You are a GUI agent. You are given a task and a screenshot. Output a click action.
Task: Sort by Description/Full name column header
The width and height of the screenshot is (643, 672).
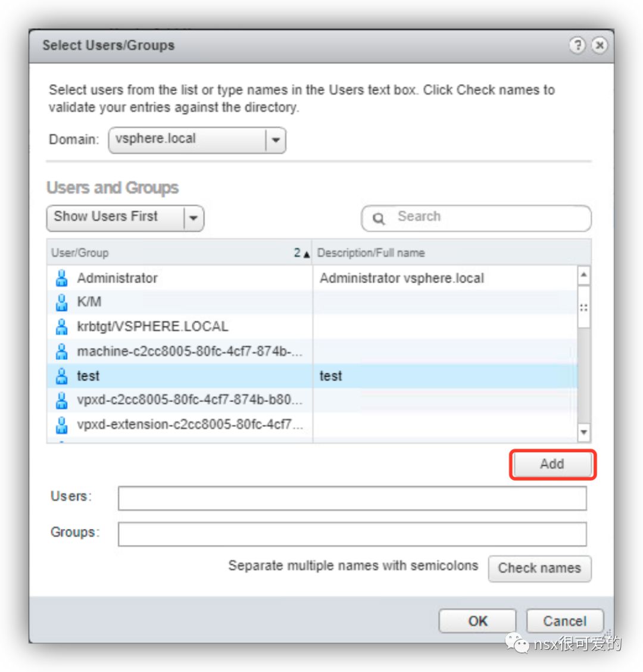pos(452,253)
